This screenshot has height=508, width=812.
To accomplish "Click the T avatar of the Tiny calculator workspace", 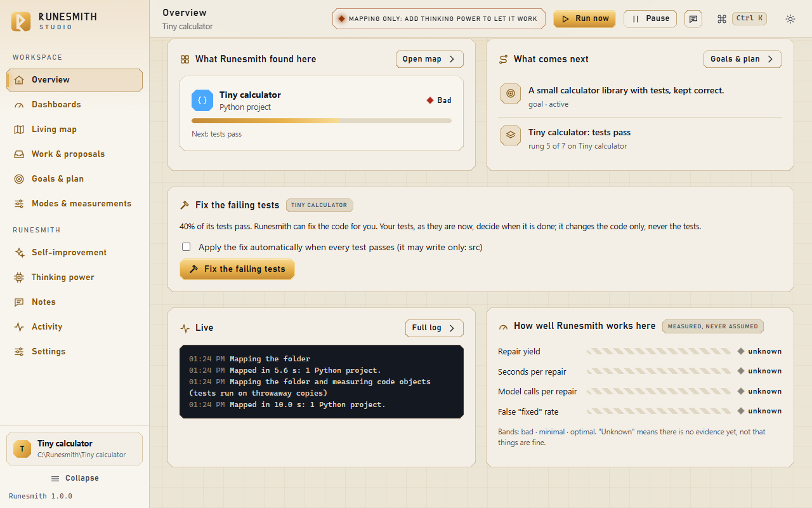I will point(22,449).
